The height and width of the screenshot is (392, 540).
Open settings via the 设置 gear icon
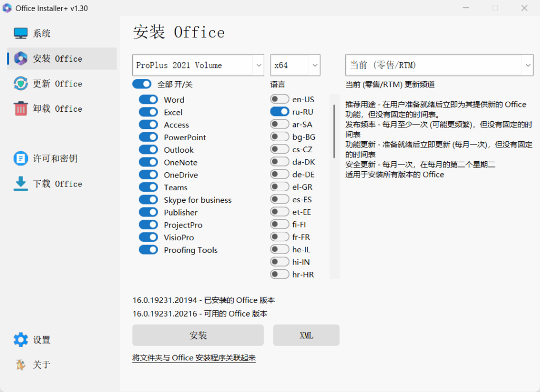[20, 340]
